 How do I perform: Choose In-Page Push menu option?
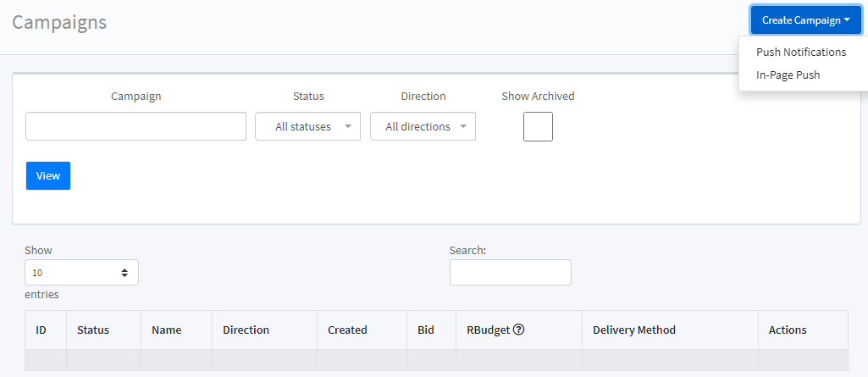click(788, 75)
